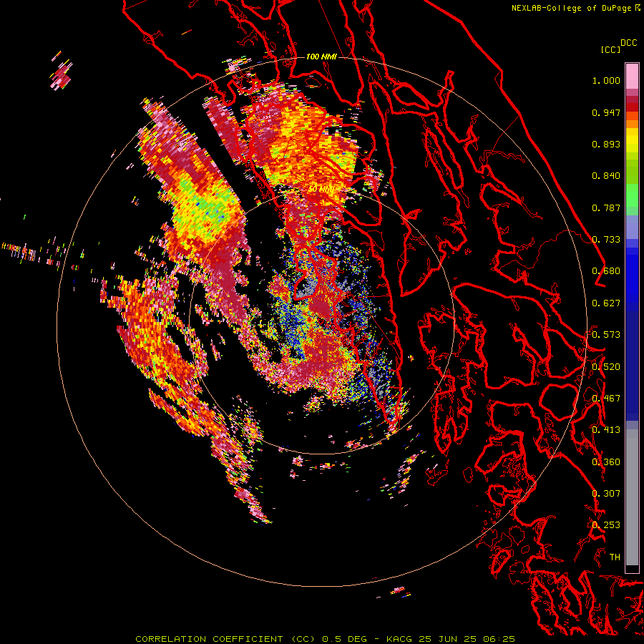644x644 pixels.
Task: Click the 0.467 scale value
Action: [606, 399]
